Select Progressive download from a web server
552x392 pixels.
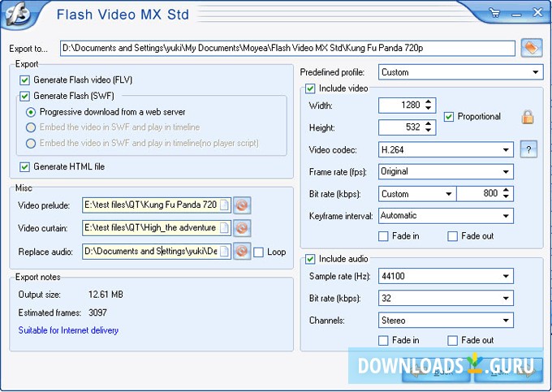[31, 112]
